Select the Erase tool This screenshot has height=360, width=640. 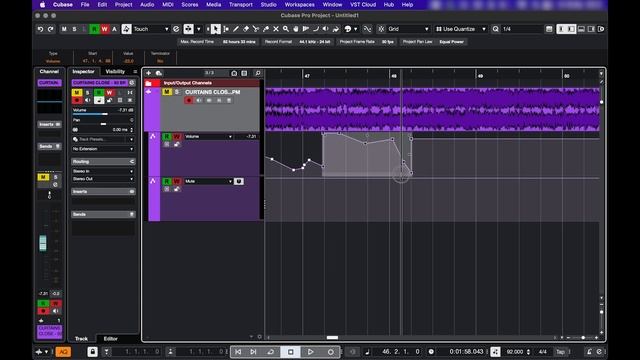point(246,29)
